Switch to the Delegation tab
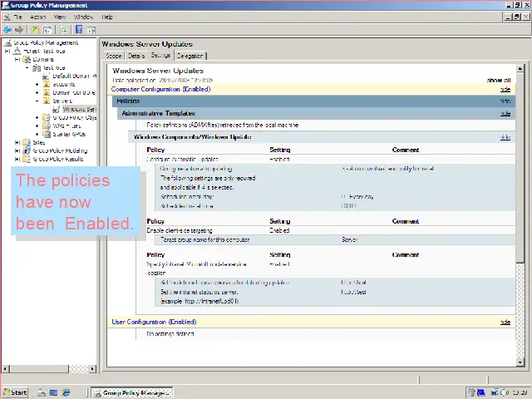Image resolution: width=532 pixels, height=399 pixels. (190, 56)
